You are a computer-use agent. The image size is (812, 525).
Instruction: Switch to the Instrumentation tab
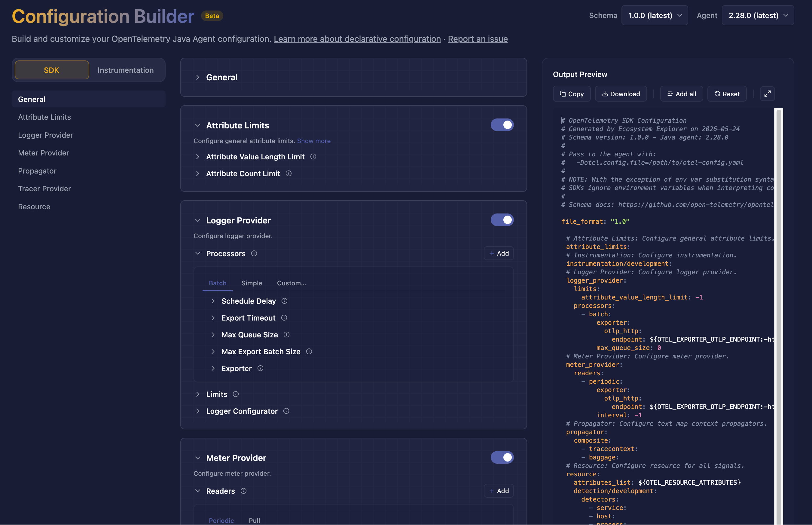pyautogui.click(x=126, y=70)
